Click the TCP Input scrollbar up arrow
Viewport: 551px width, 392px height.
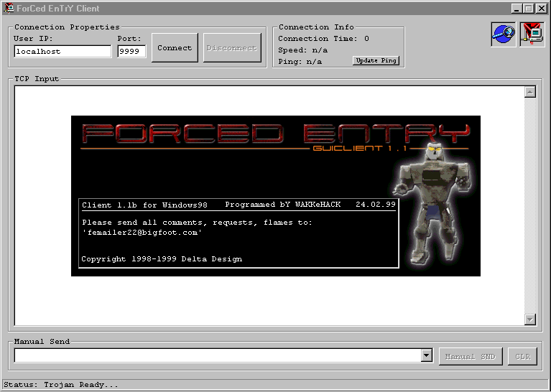click(530, 92)
